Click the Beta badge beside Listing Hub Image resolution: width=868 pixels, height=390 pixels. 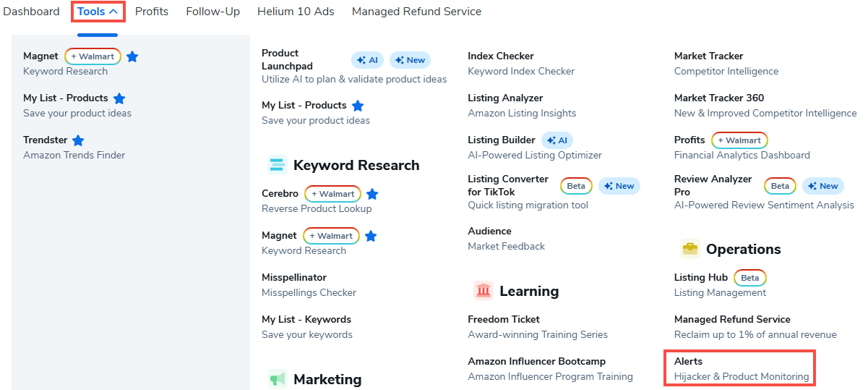pyautogui.click(x=749, y=278)
